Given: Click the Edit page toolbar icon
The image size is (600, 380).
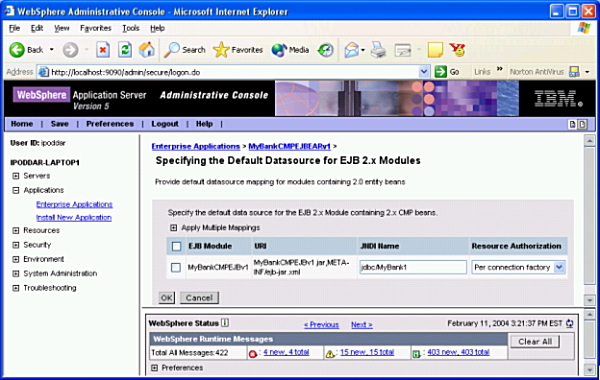Looking at the screenshot, I should pyautogui.click(x=403, y=50).
